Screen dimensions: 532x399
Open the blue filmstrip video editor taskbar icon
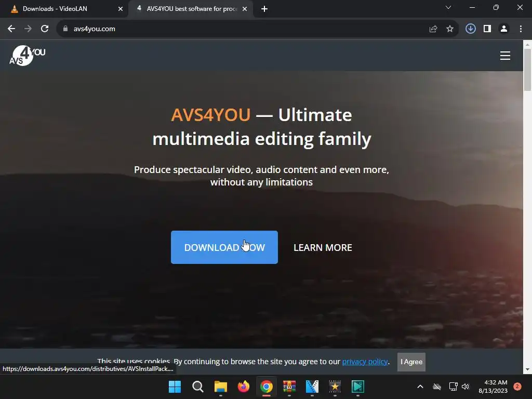coord(312,387)
